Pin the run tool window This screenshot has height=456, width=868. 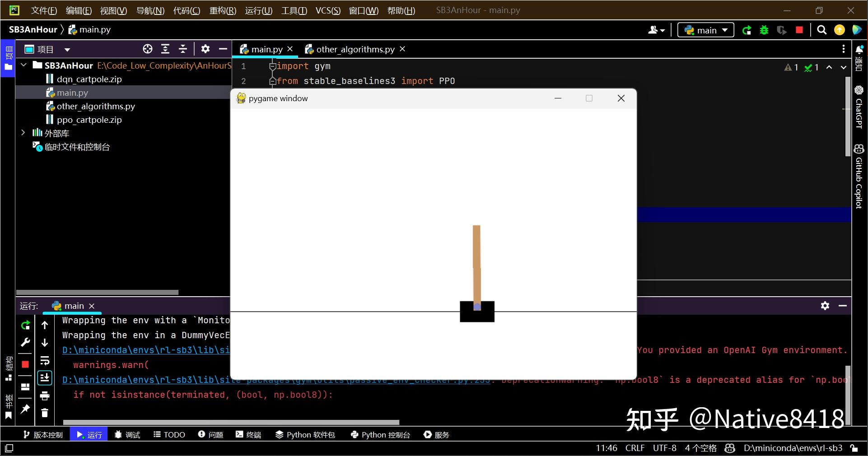pos(25,409)
